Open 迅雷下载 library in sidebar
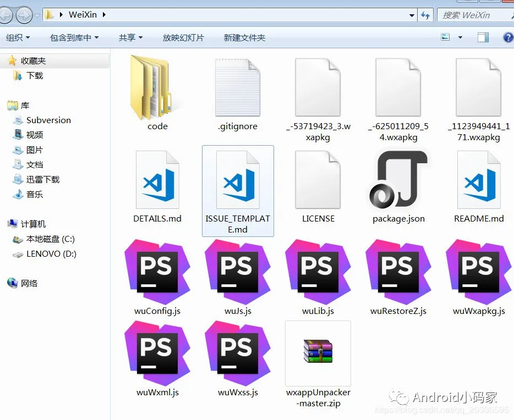Viewport: 514px width, 420px height. [x=43, y=179]
